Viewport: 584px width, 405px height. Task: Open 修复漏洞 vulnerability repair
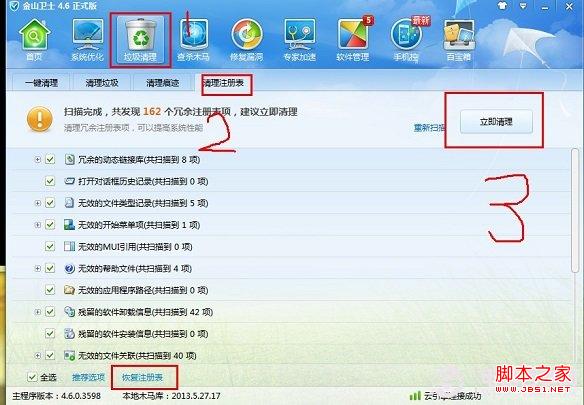[247, 40]
